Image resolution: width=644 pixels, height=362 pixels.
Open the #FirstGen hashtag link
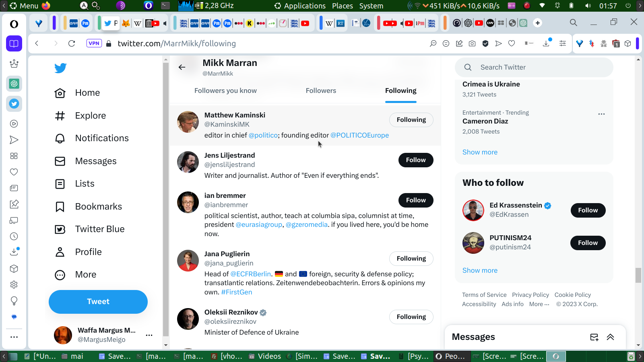pos(237,292)
